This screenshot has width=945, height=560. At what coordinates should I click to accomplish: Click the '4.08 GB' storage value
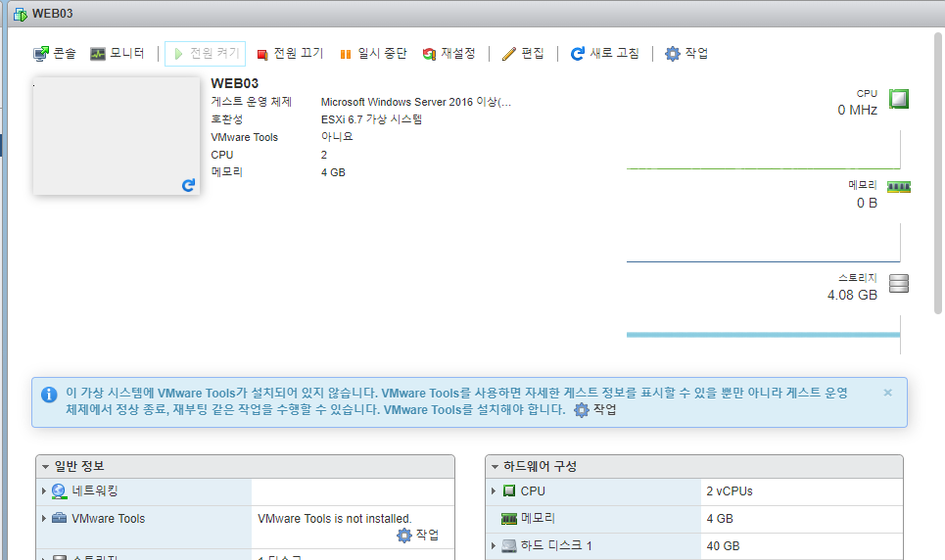(x=852, y=295)
